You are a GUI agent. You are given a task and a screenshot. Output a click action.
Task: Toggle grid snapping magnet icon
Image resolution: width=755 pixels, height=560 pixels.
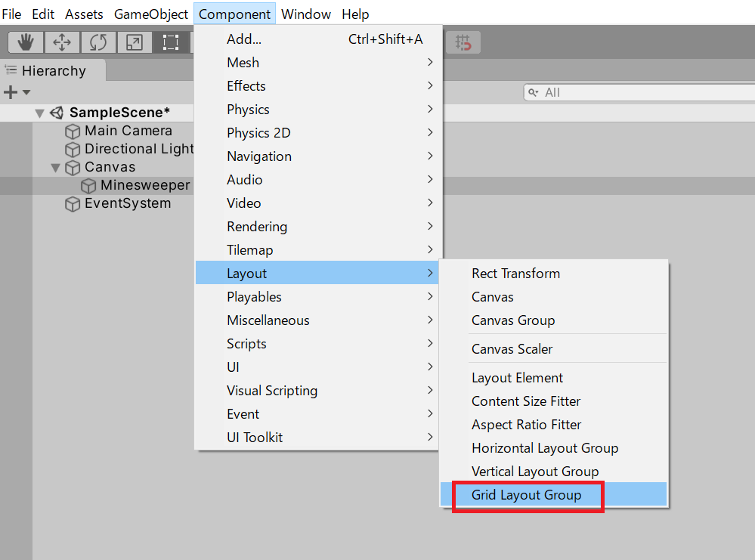(x=463, y=43)
